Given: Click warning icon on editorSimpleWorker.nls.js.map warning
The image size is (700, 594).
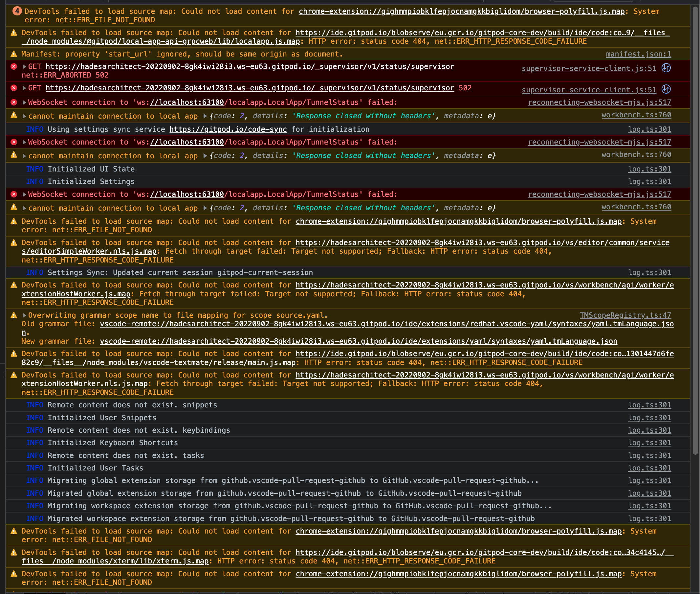Looking at the screenshot, I should coord(14,242).
